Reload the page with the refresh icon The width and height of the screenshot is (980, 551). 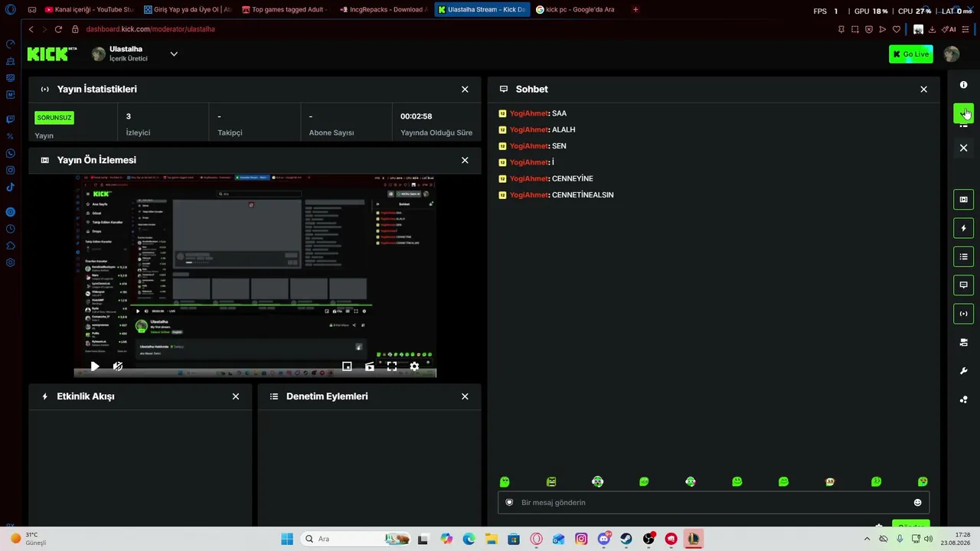tap(58, 29)
